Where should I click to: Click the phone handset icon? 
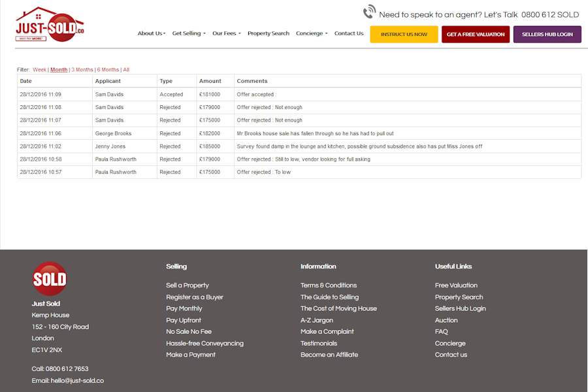click(369, 12)
